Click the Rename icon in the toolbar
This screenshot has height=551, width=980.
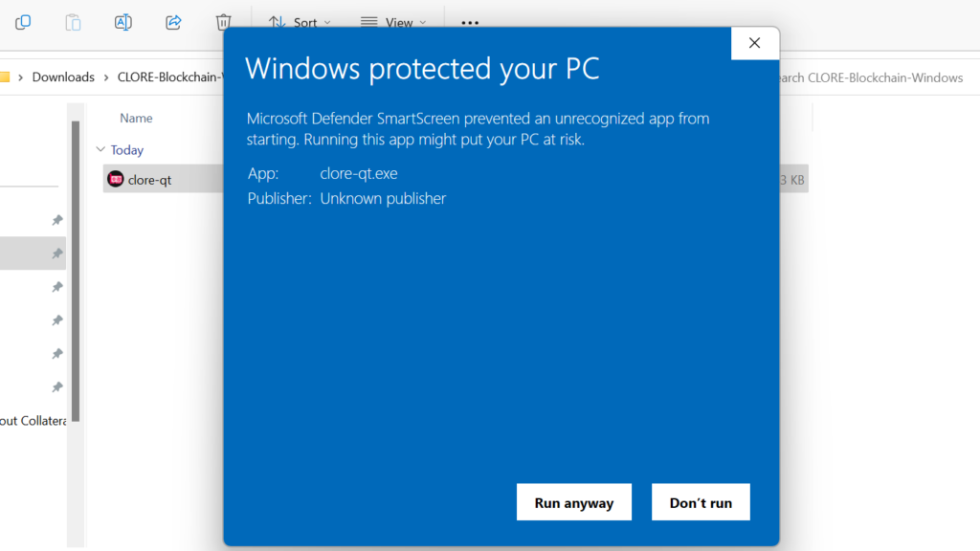[x=123, y=22]
